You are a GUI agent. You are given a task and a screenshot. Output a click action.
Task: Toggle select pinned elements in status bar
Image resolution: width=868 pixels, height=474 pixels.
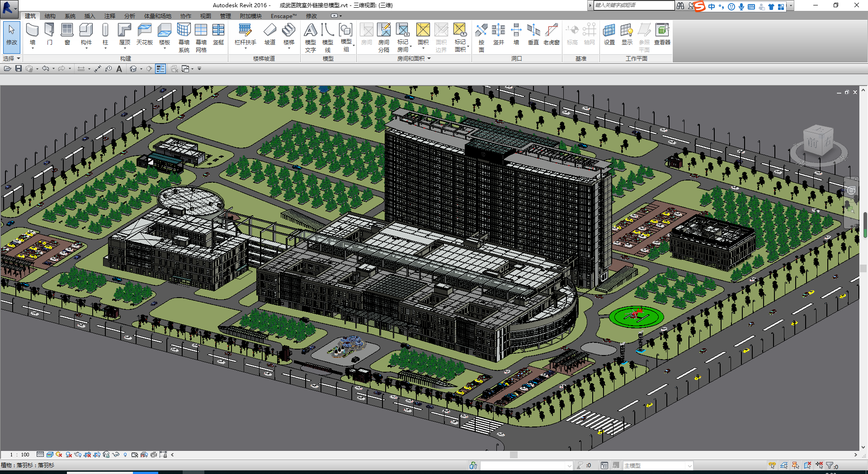pos(796,465)
